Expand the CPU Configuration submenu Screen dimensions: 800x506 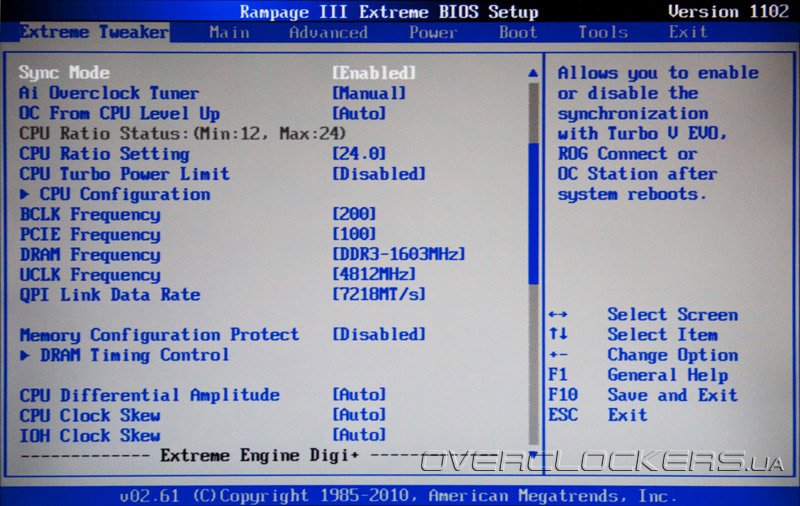[125, 194]
